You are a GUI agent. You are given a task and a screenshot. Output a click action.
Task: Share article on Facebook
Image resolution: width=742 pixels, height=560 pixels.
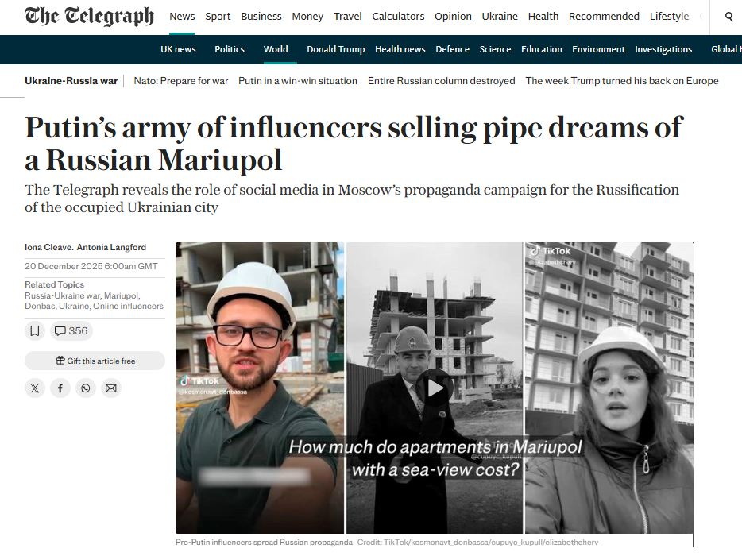pyautogui.click(x=60, y=388)
